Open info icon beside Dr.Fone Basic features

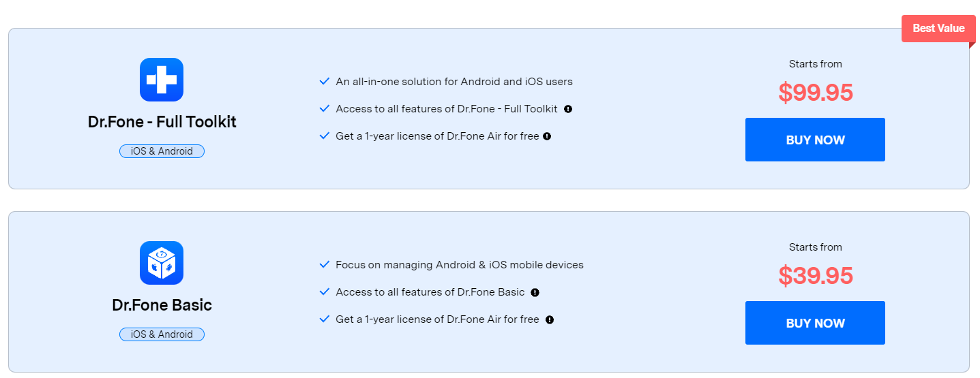pyautogui.click(x=535, y=292)
